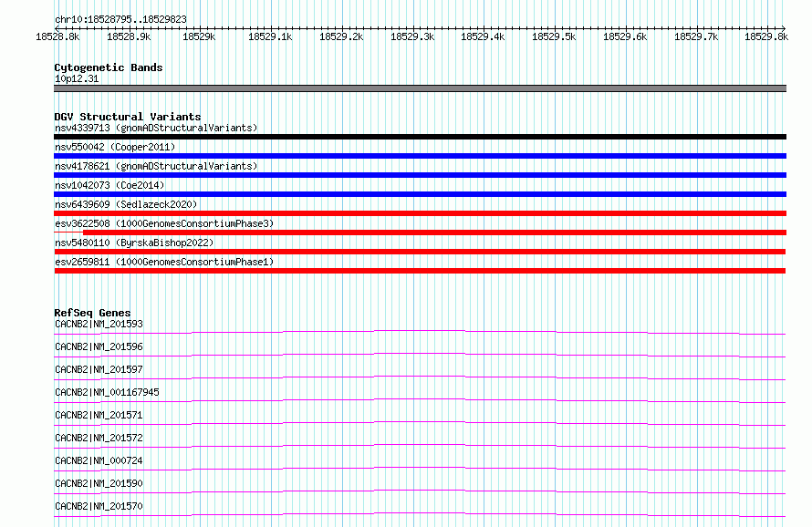Open variant nsv4178621 (gnomADStructuralVariants) label
Image resolution: width=812 pixels, height=527 pixels.
(x=156, y=166)
